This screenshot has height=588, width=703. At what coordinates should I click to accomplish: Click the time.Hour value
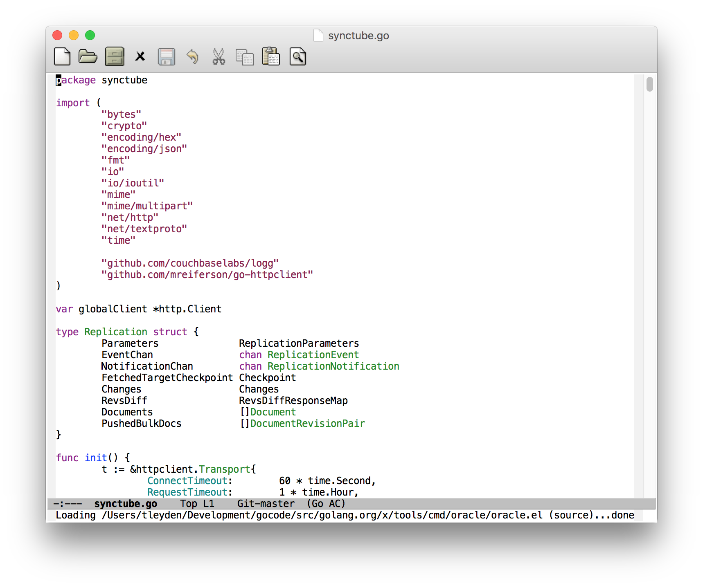pos(327,492)
